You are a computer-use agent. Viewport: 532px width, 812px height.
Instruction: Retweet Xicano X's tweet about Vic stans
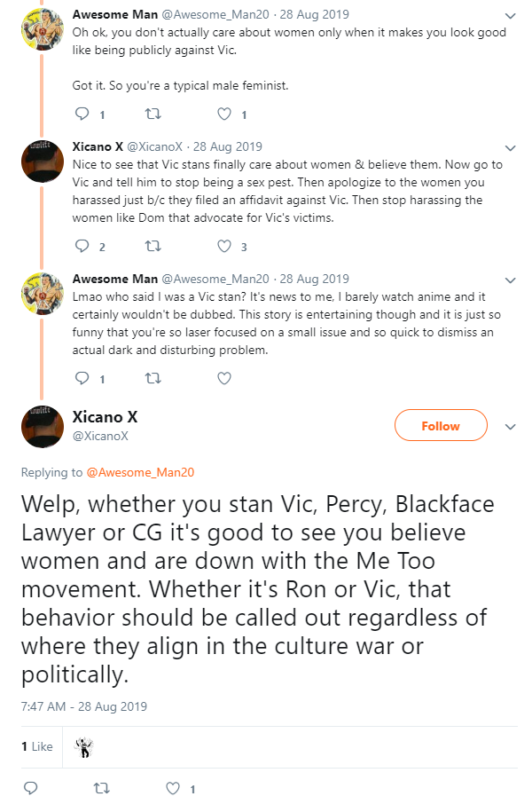click(x=153, y=246)
